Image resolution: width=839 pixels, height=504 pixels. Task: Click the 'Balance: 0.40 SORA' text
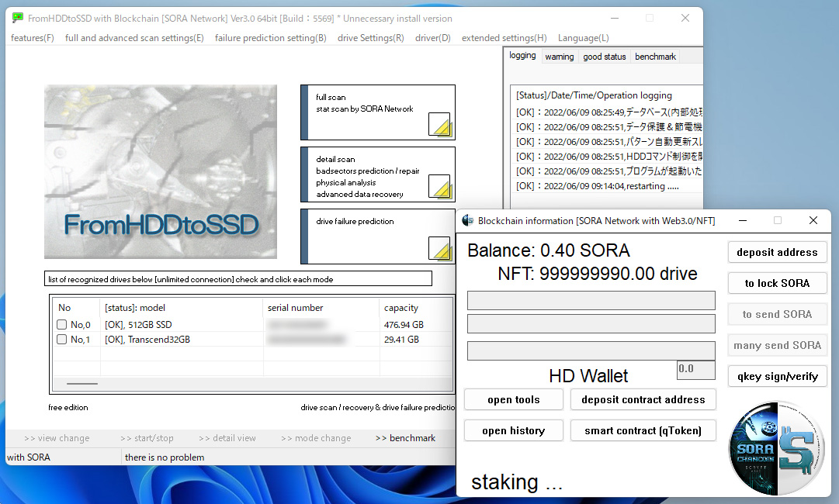[x=549, y=250]
